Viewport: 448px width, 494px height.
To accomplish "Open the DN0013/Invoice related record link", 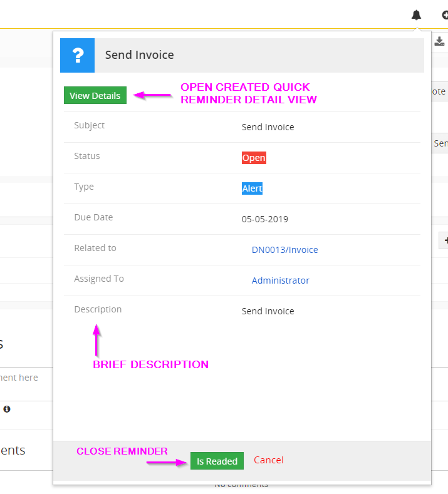I will click(x=284, y=250).
